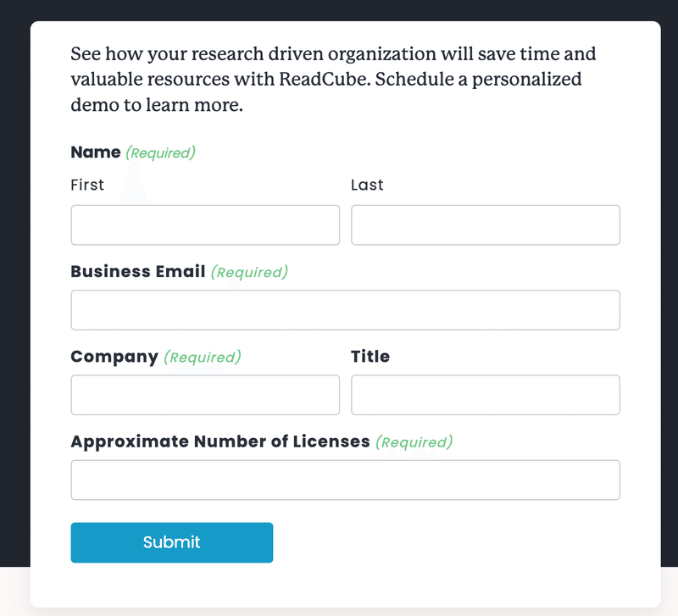Click the bold Company label
This screenshot has width=678, height=616.
114,357
